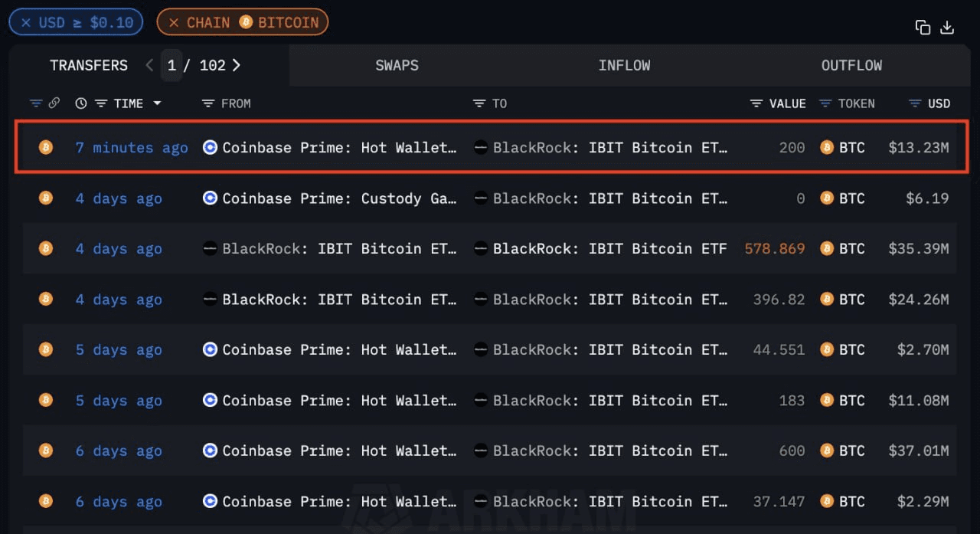Switch to the SWAPS tab
Screen dimensions: 980x534
click(397, 65)
